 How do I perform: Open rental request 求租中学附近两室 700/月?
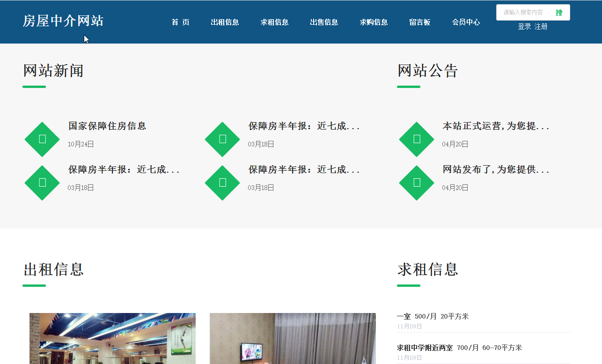coord(459,348)
